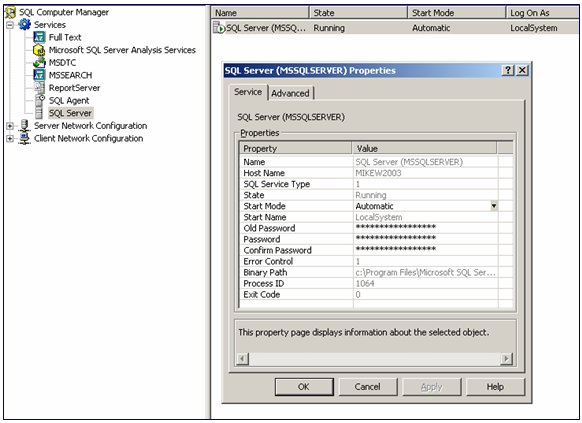Click the Confirm Password value field
582x423 pixels.
(x=425, y=250)
